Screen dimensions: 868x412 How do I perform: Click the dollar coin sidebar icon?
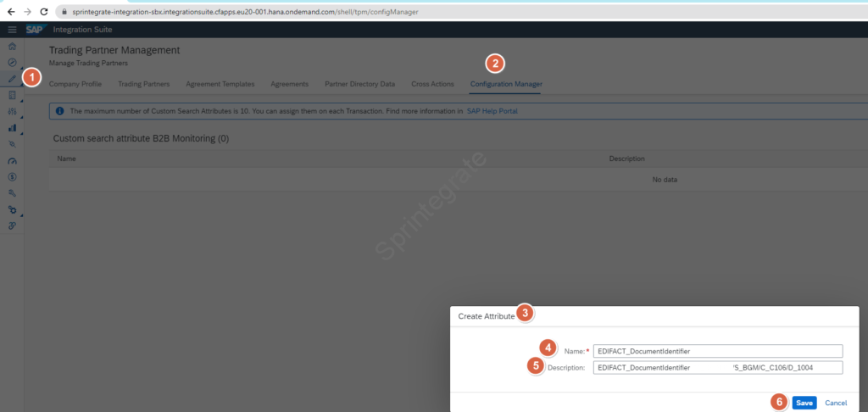click(x=12, y=176)
